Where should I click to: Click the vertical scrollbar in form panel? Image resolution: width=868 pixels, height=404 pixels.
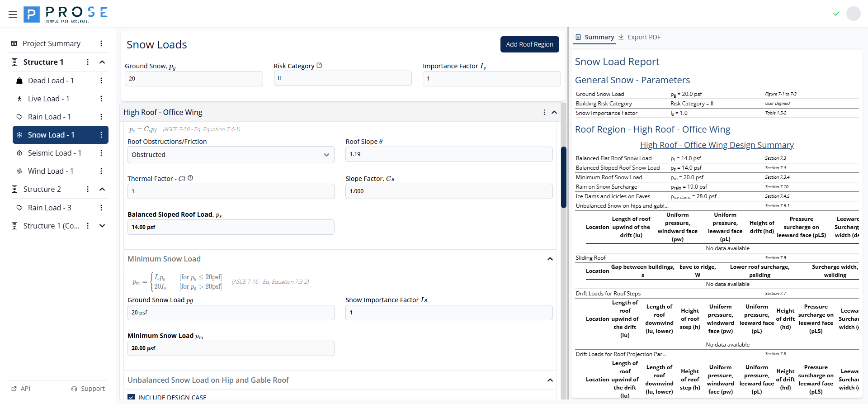point(563,177)
